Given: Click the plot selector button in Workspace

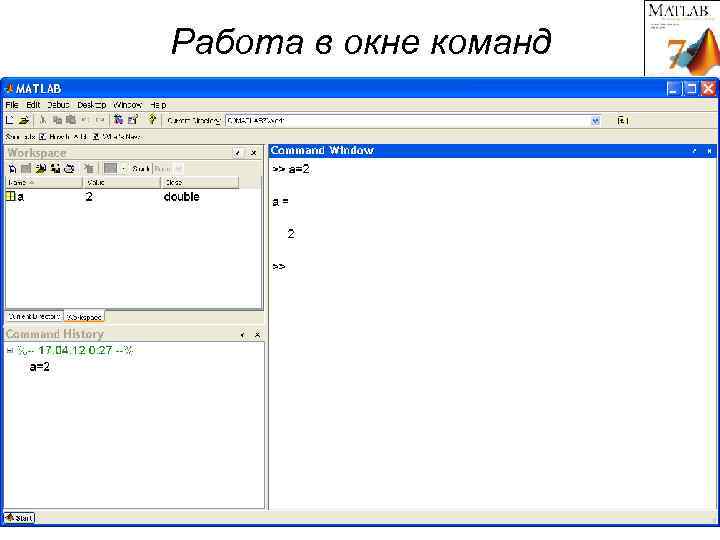Looking at the screenshot, I should (110, 169).
